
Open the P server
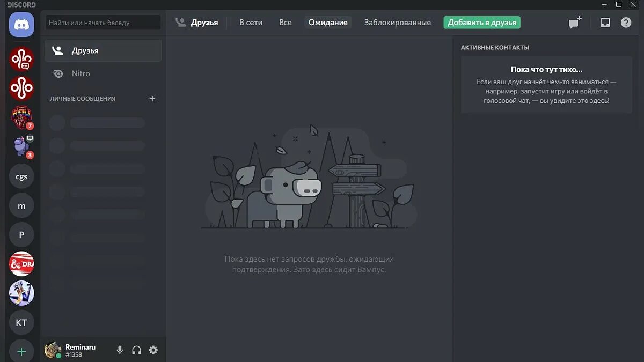pos(21,234)
